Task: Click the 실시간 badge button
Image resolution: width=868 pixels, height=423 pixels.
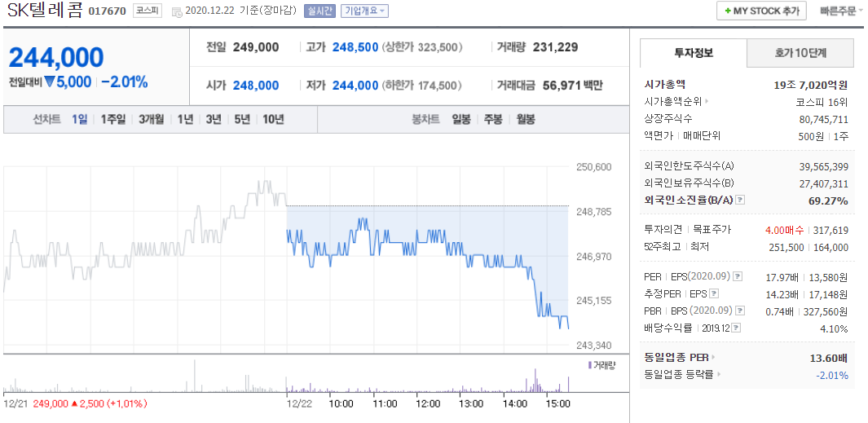Action: [x=319, y=11]
